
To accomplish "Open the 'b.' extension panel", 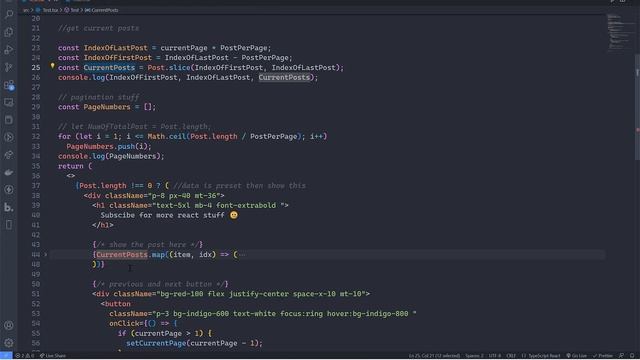I will [9, 207].
